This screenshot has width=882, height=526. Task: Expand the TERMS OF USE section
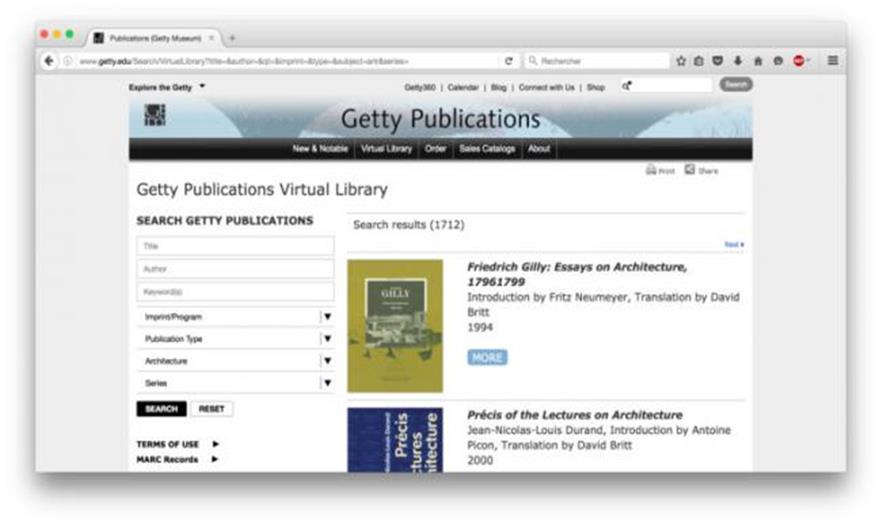tap(215, 444)
